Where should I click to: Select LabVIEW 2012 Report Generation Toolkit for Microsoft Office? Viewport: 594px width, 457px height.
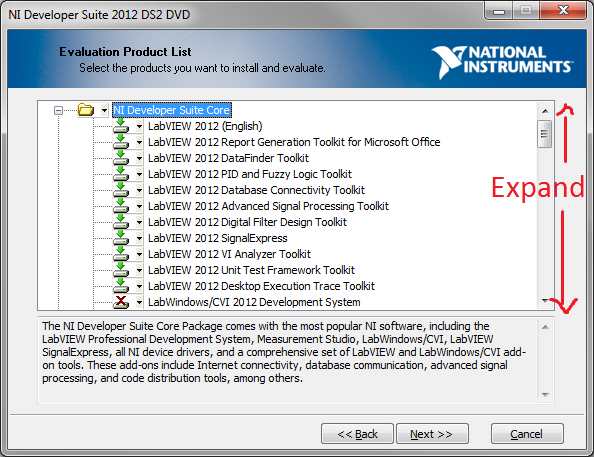(294, 142)
